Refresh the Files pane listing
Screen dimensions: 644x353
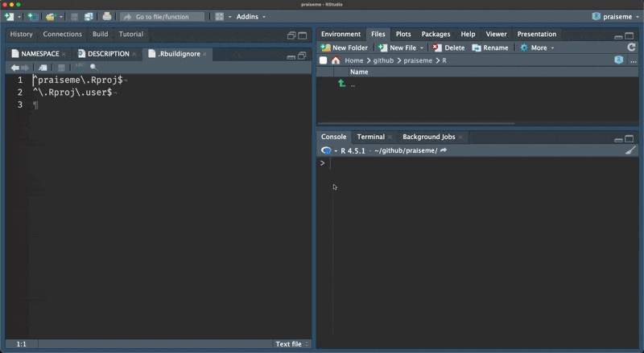click(631, 47)
